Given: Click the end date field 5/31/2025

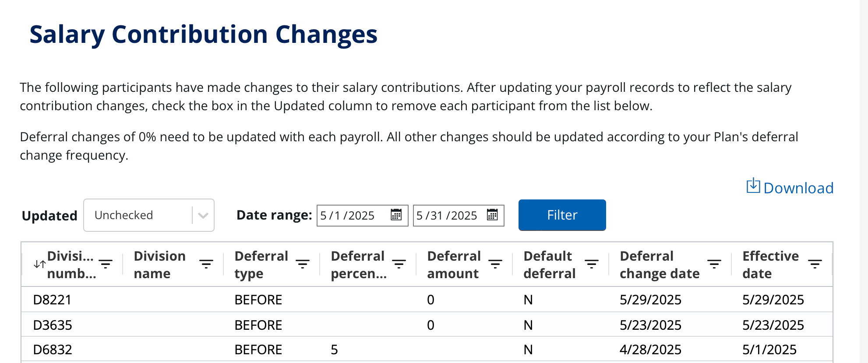Looking at the screenshot, I should coord(447,216).
